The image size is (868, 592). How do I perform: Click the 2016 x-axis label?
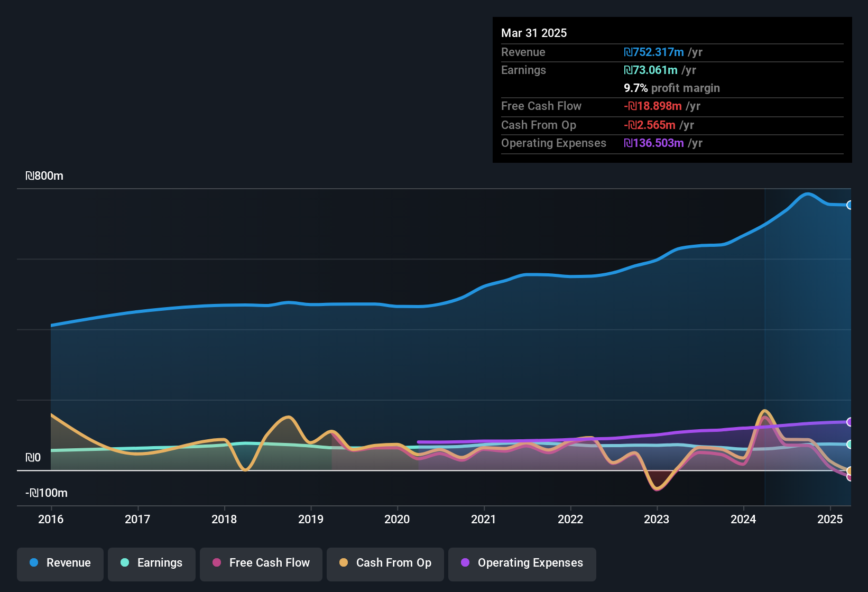tap(51, 519)
